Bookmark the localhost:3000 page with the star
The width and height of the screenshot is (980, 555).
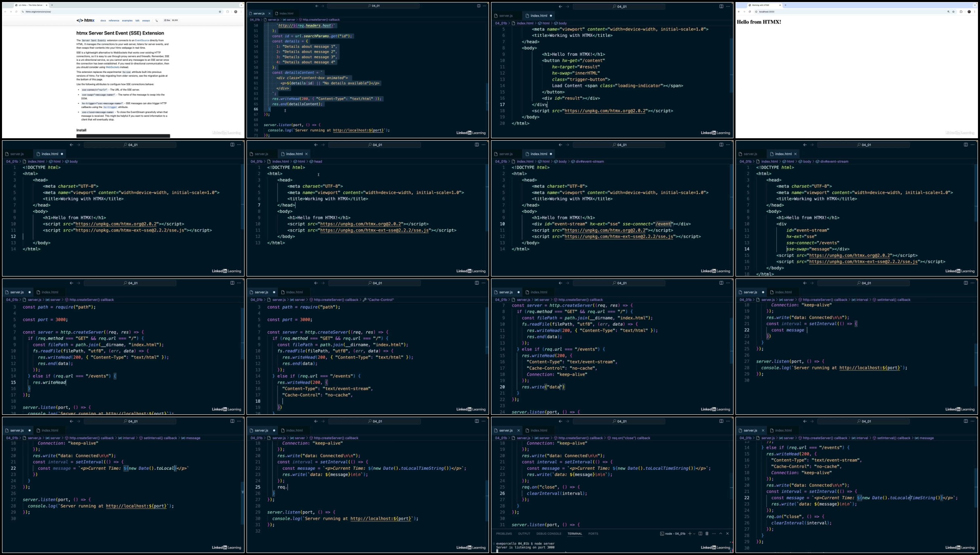(x=953, y=12)
